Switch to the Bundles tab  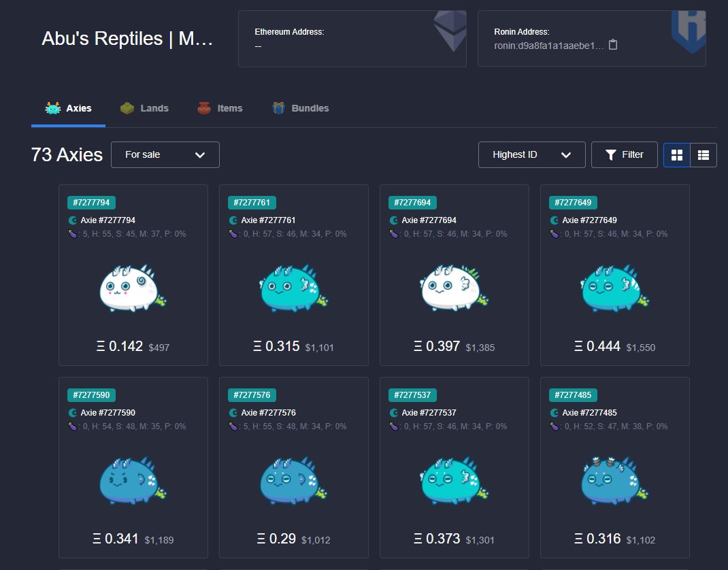coord(301,108)
